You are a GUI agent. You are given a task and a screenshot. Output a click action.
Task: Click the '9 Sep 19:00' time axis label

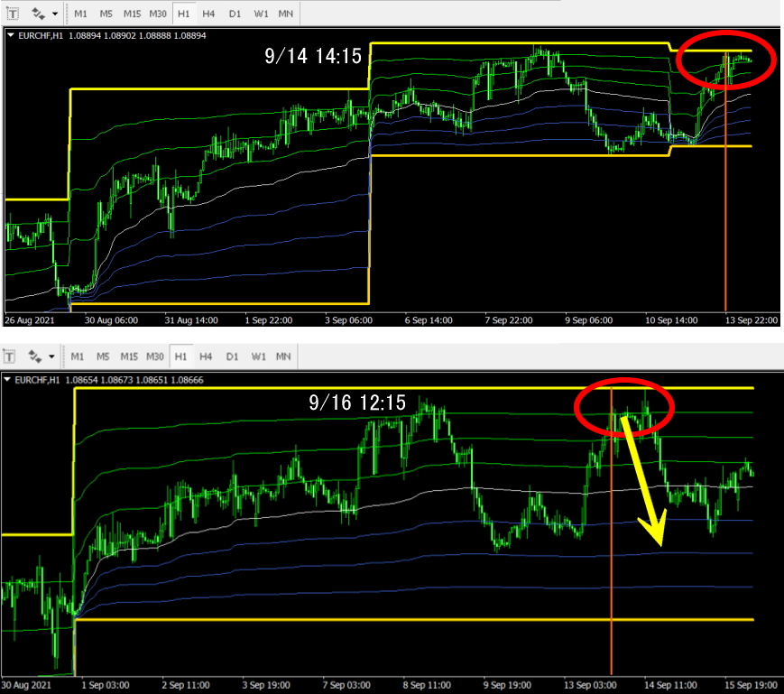pos(507,685)
